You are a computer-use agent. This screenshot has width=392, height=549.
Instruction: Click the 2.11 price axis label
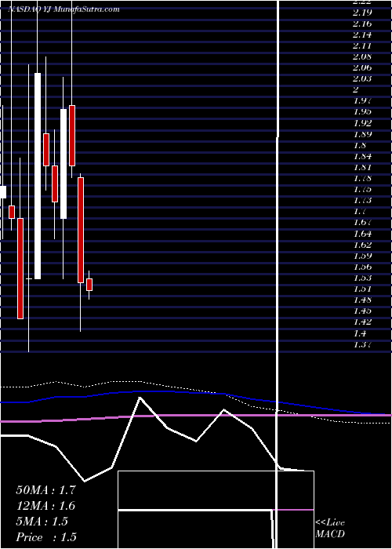[x=362, y=45]
